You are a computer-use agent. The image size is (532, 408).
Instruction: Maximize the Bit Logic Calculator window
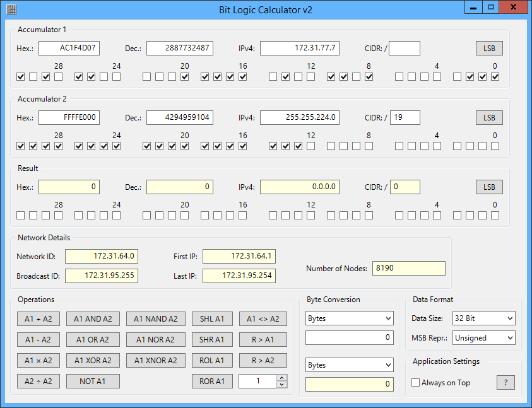point(491,7)
